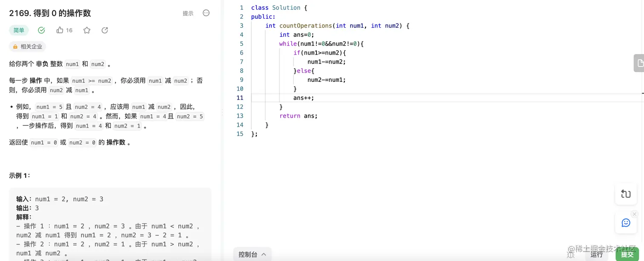Favorite the problem with star icon
The width and height of the screenshot is (644, 261).
87,30
